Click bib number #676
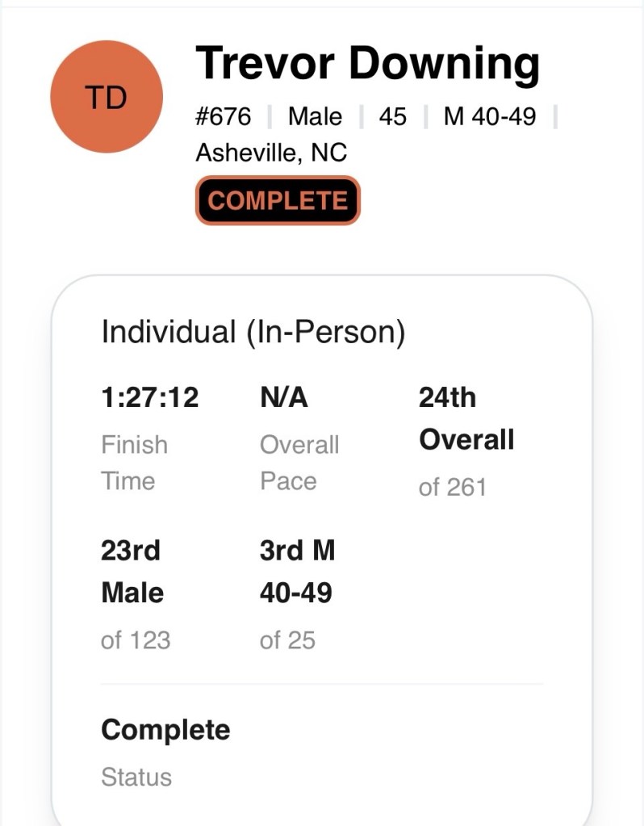 coord(224,116)
